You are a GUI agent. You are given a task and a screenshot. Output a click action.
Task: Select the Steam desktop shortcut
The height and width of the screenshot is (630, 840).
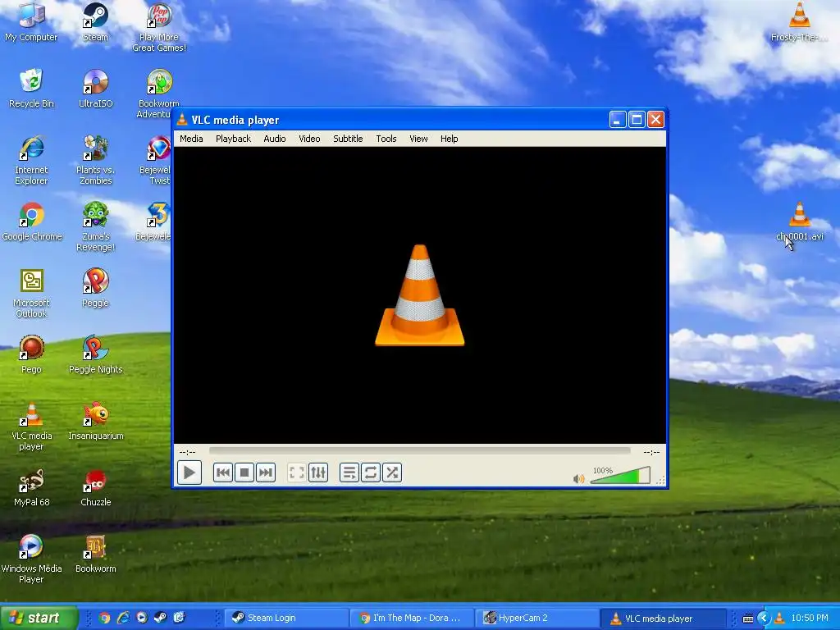click(x=95, y=22)
